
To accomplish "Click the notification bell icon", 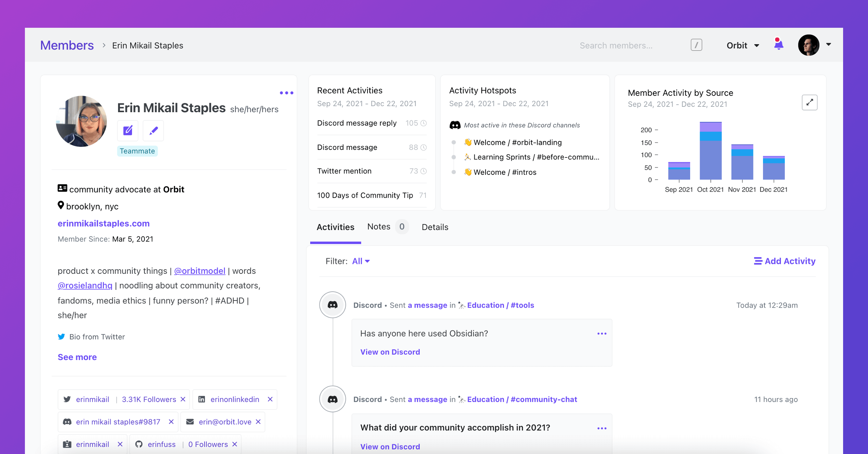I will tap(778, 45).
